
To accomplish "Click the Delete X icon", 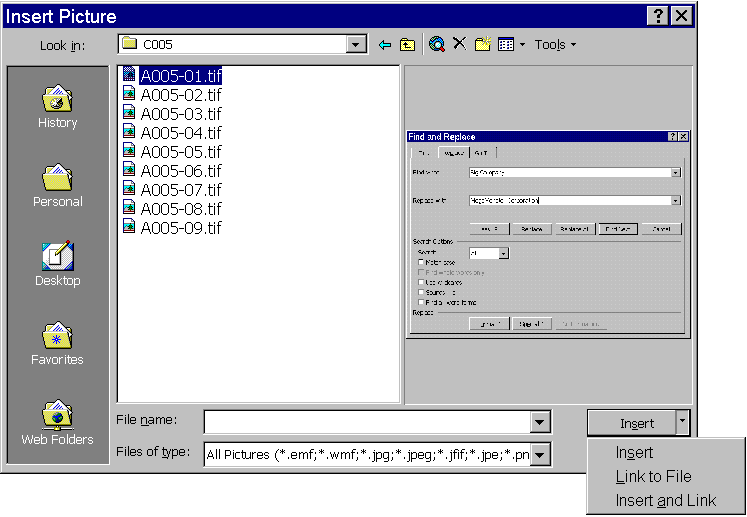I will [459, 44].
